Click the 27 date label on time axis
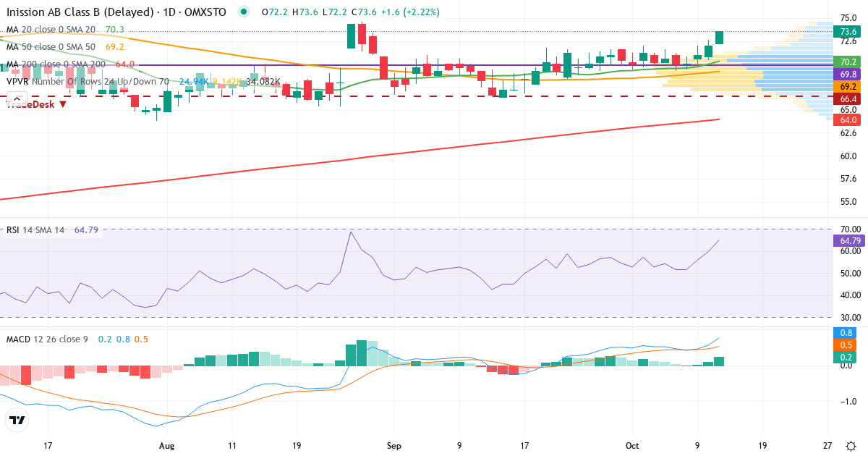 pos(827,445)
